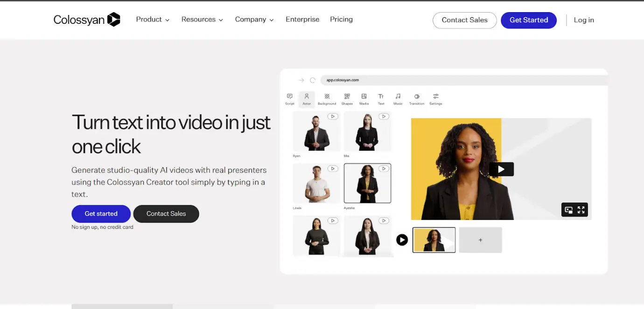Click the dark Contact Sales hero button
This screenshot has width=644, height=309.
(166, 214)
